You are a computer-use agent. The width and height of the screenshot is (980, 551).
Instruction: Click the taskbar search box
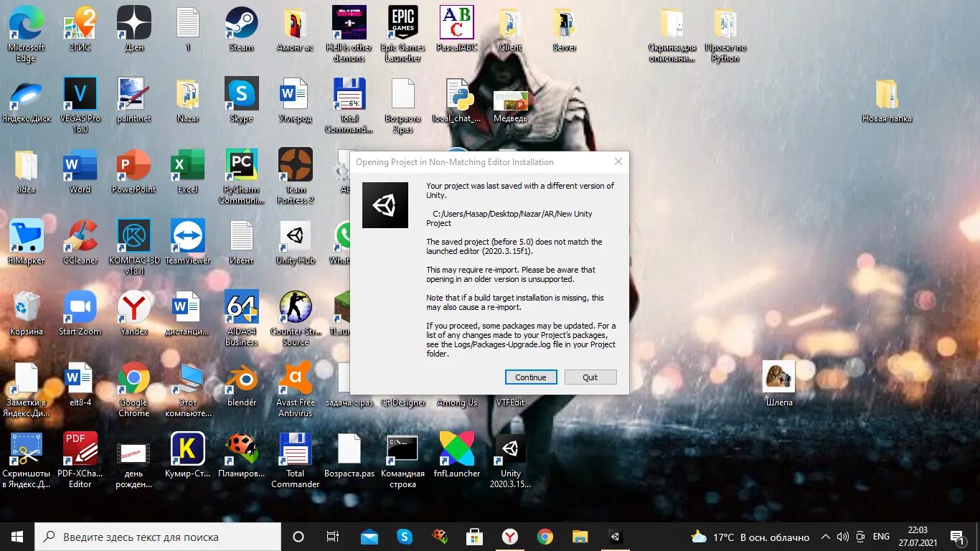[x=158, y=537]
